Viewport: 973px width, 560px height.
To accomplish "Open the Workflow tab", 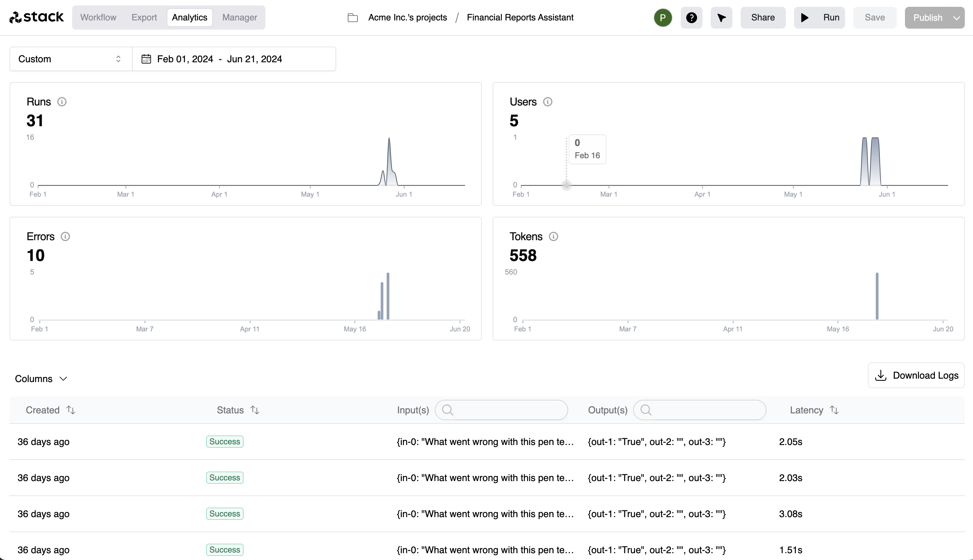I will tap(98, 17).
